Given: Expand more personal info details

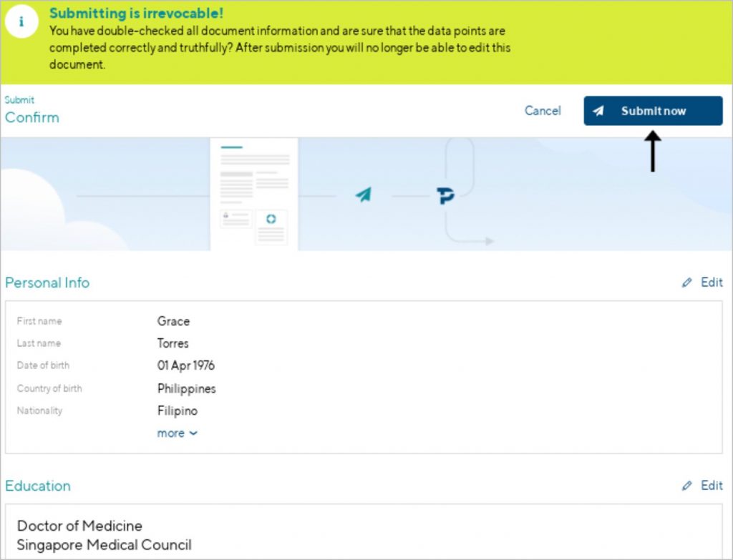Looking at the screenshot, I should [x=178, y=433].
